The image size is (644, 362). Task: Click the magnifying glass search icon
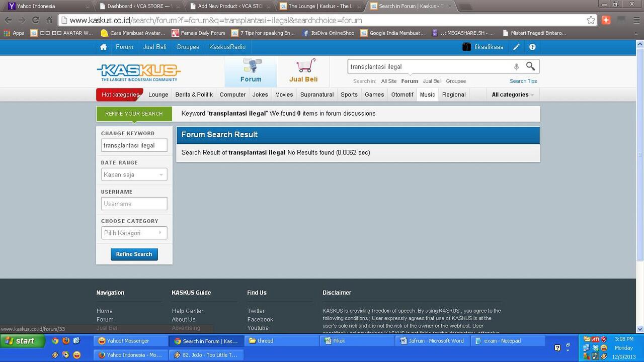point(530,66)
